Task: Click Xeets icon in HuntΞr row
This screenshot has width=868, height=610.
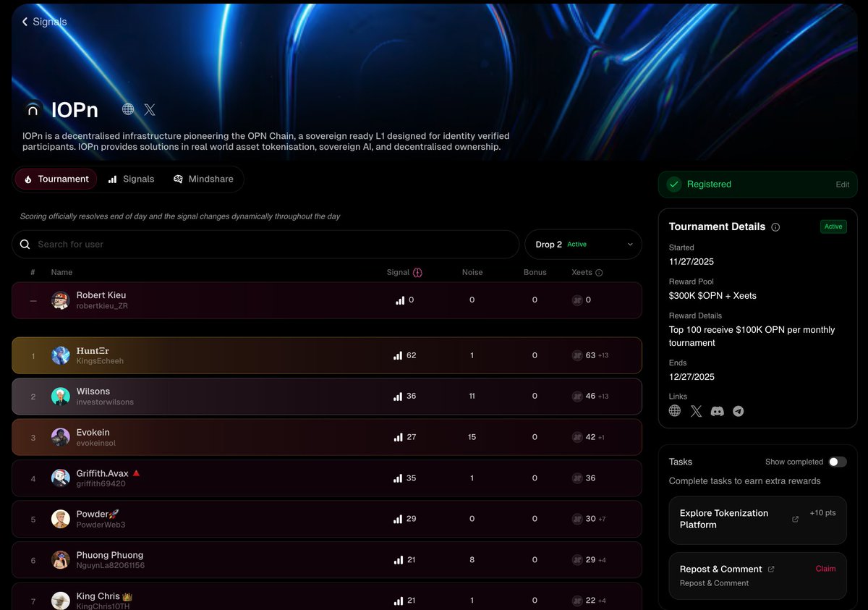Action: (x=577, y=355)
